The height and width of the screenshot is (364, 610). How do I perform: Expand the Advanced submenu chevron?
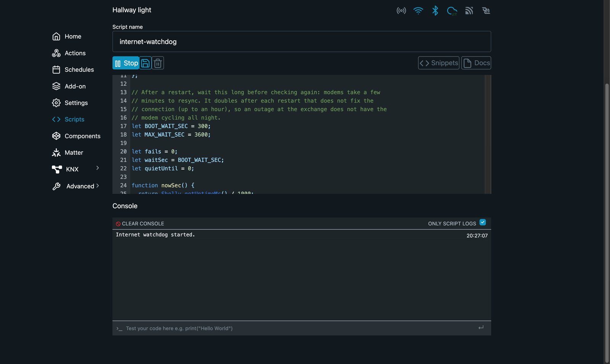[98, 186]
